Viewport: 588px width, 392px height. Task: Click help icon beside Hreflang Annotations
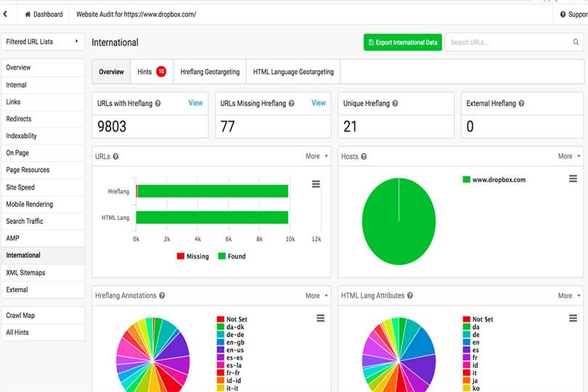[162, 295]
